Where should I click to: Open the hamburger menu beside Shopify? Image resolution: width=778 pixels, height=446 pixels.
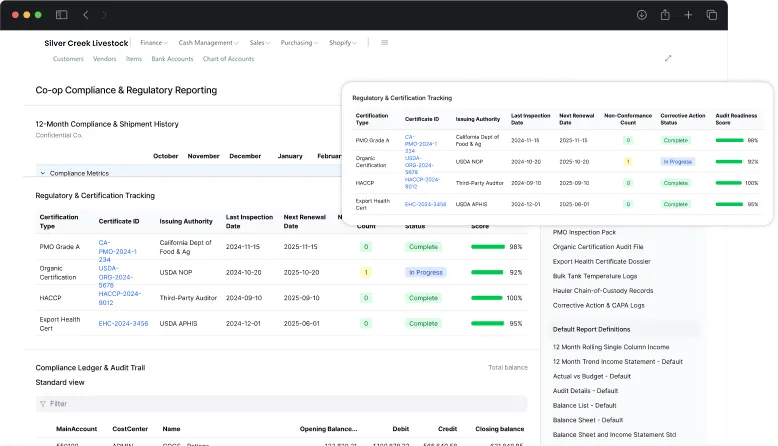click(x=385, y=43)
